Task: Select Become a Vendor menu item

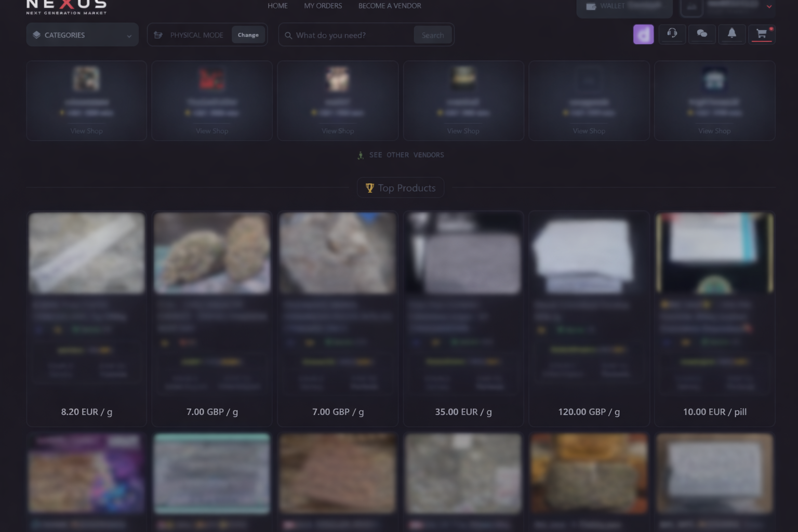Action: (x=389, y=6)
